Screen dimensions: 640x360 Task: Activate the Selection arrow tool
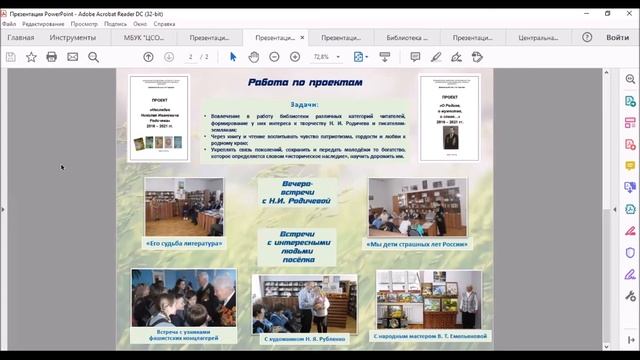233,57
